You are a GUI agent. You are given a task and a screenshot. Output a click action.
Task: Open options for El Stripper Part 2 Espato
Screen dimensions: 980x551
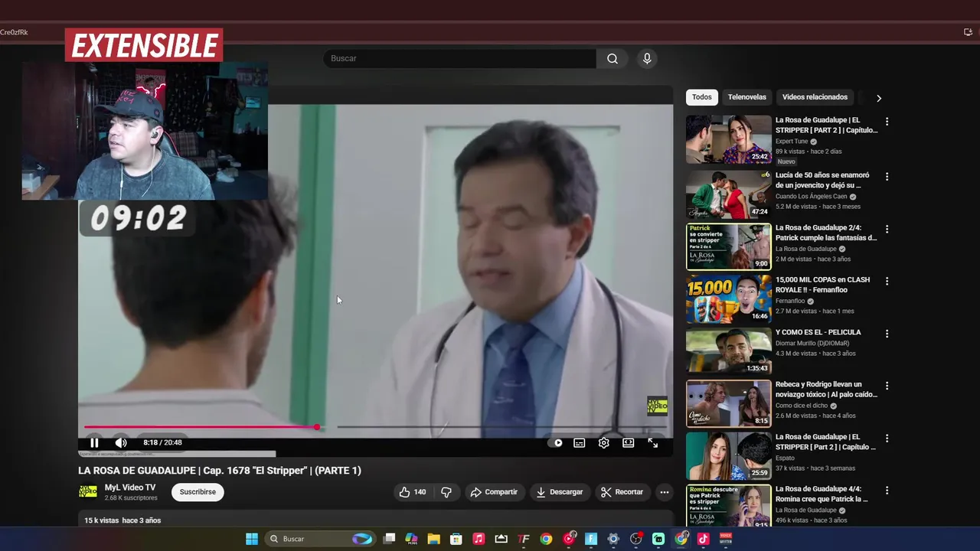pos(887,439)
